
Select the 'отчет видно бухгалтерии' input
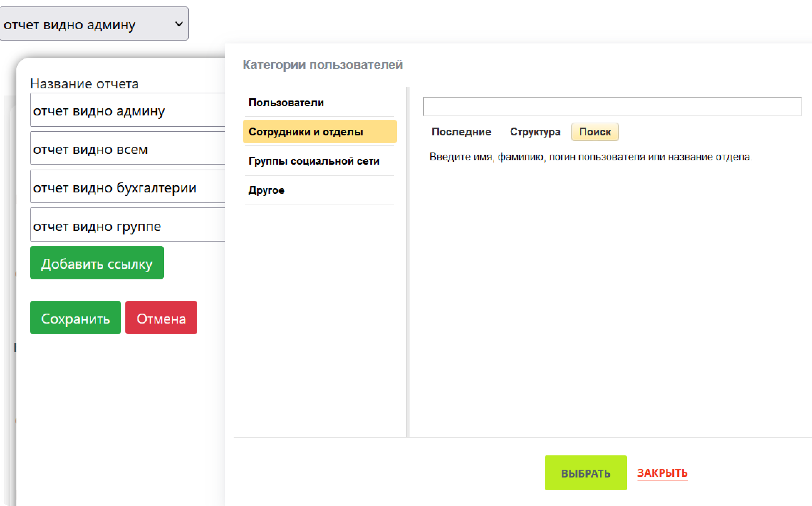click(128, 187)
